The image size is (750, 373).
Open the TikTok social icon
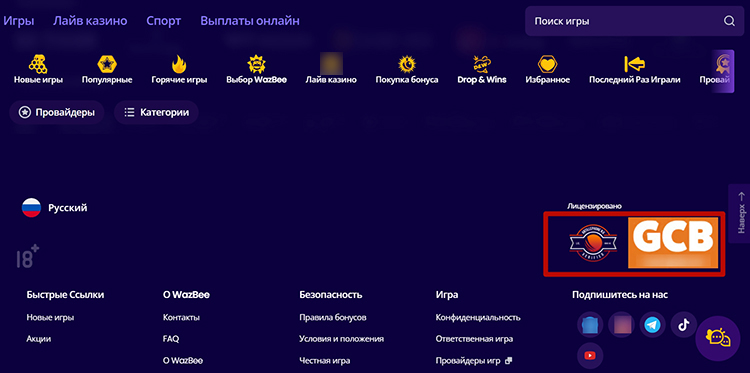click(x=684, y=325)
